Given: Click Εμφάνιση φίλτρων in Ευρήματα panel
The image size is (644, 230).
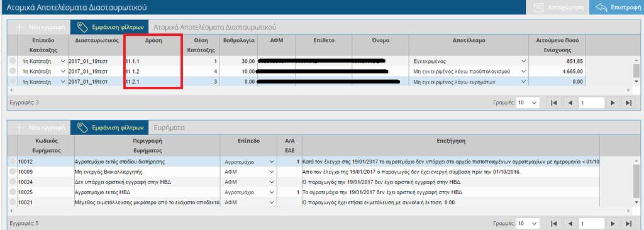Looking at the screenshot, I should coord(109,128).
